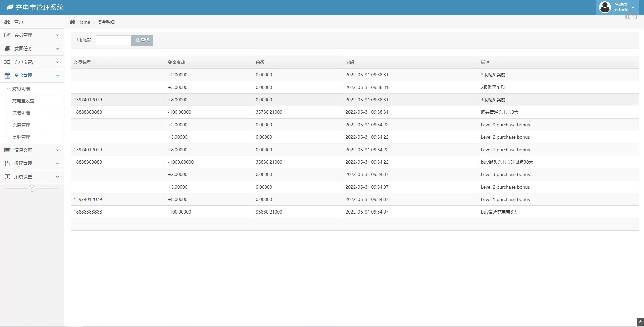Open 充电宝收益 submenu item

click(x=23, y=101)
